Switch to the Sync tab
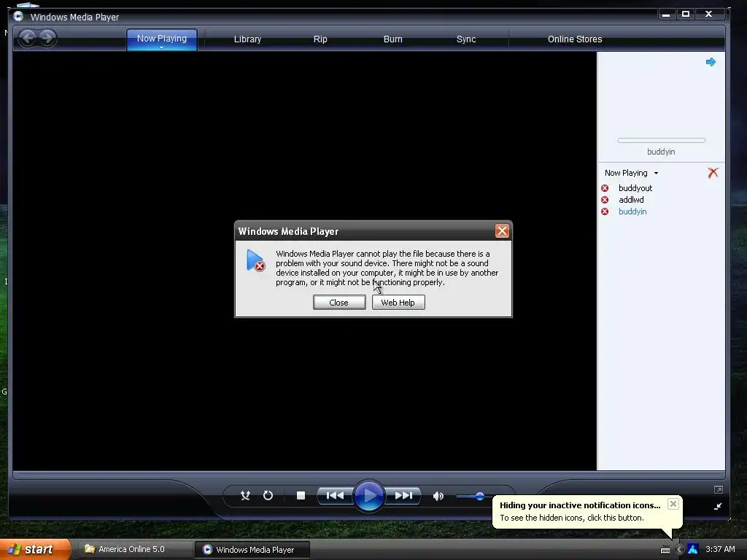This screenshot has width=747, height=560. [466, 39]
